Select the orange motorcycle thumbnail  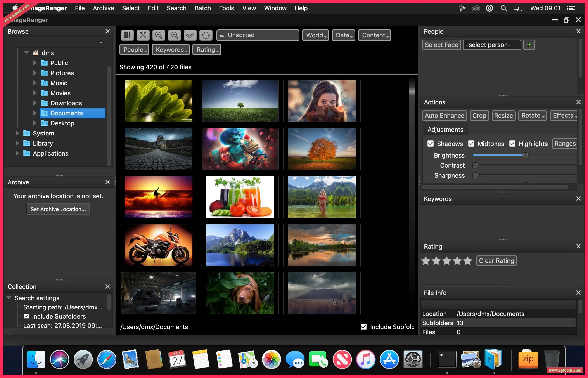click(x=158, y=245)
